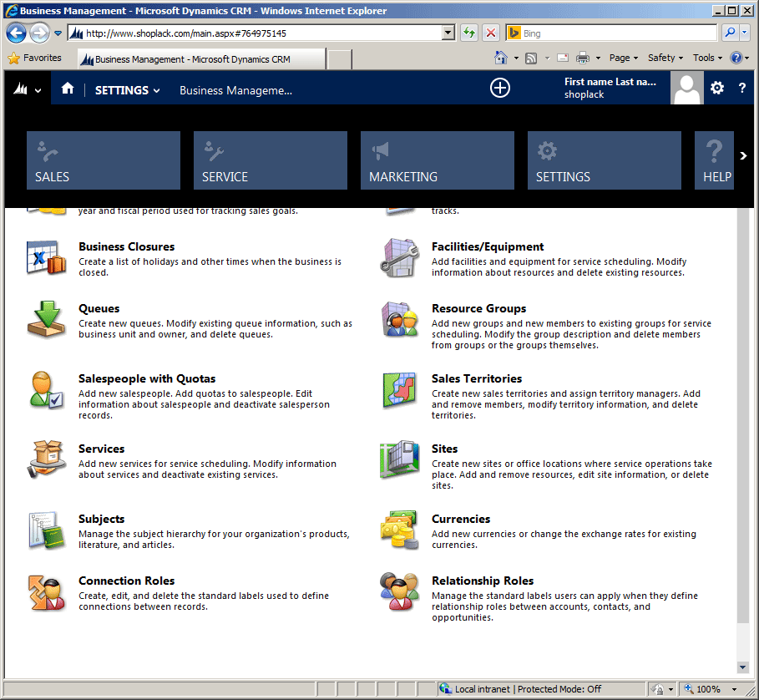
Task: Open the CRM settings gear icon
Action: click(717, 88)
